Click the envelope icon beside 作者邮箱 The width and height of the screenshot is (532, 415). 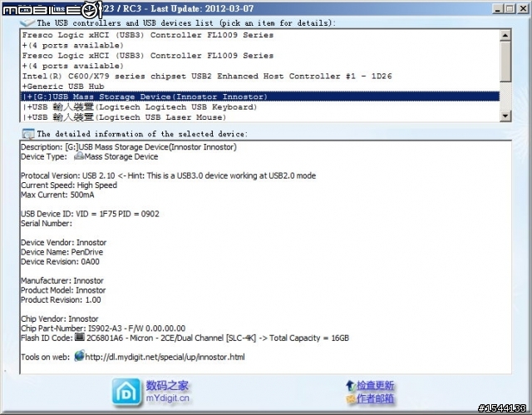pyautogui.click(x=351, y=398)
